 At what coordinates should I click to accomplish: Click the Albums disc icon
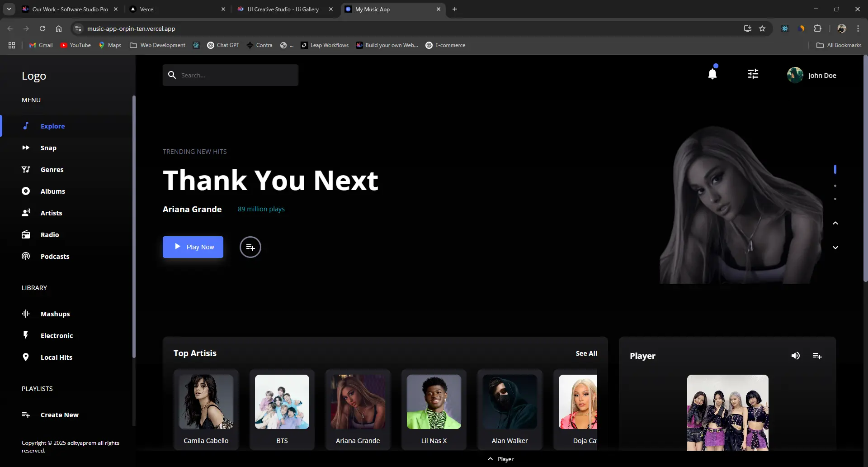[26, 191]
